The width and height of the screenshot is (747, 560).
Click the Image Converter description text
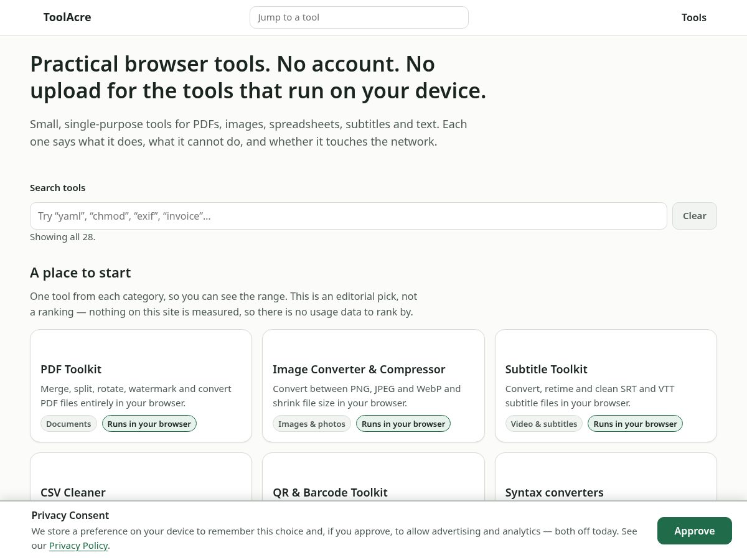367,396
